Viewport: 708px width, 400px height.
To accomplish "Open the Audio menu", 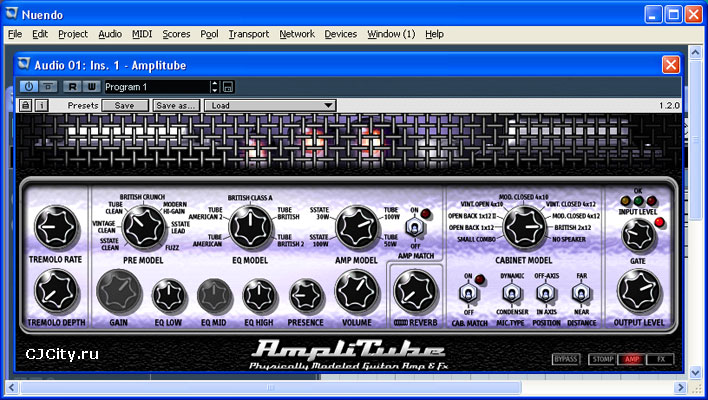I will (110, 34).
